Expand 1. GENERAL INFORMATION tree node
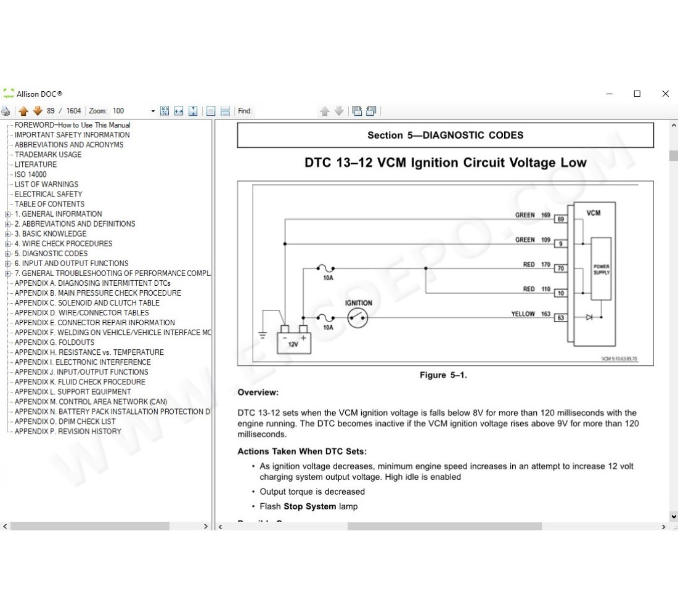Screen dimensions: 678x616 (x=7, y=214)
